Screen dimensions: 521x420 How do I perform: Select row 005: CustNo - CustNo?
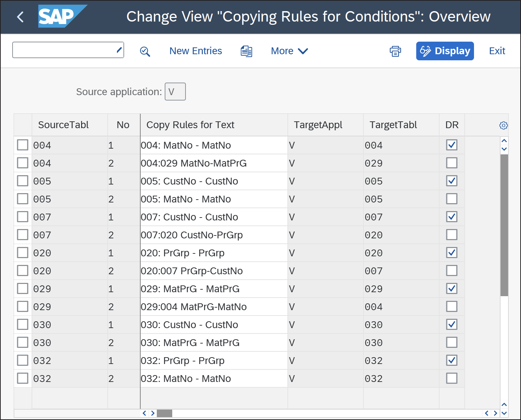point(23,181)
